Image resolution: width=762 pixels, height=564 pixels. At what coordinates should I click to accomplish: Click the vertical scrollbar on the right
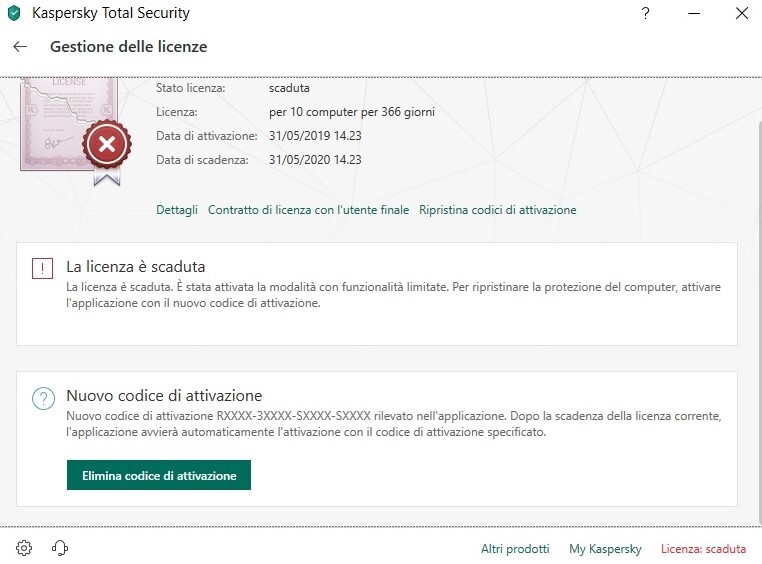tap(755, 300)
